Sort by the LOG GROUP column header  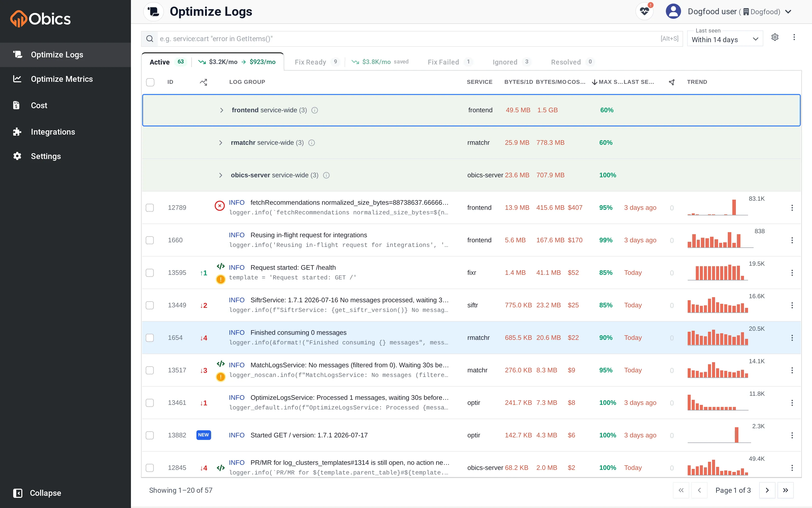click(247, 82)
